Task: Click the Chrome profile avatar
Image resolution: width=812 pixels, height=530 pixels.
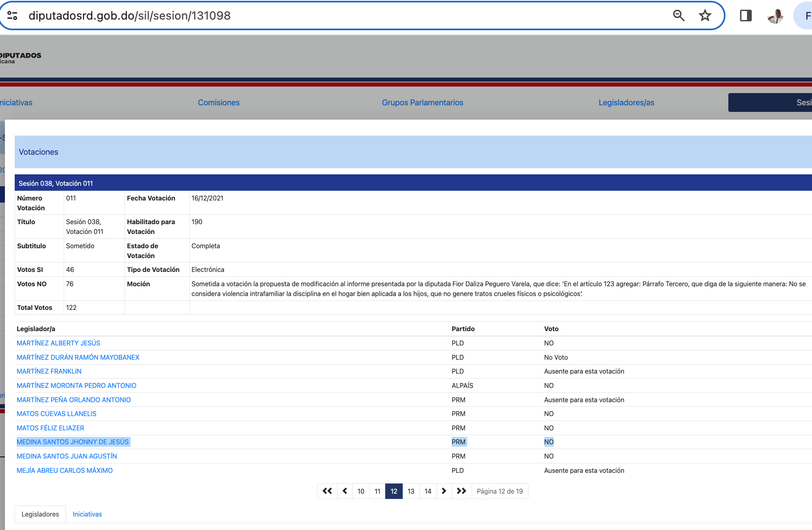Action: click(775, 16)
